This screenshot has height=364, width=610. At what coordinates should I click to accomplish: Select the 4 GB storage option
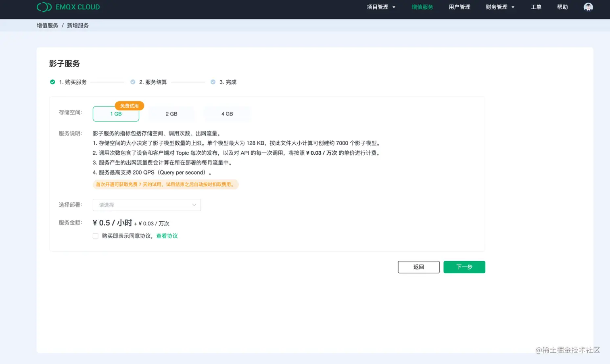pyautogui.click(x=227, y=114)
